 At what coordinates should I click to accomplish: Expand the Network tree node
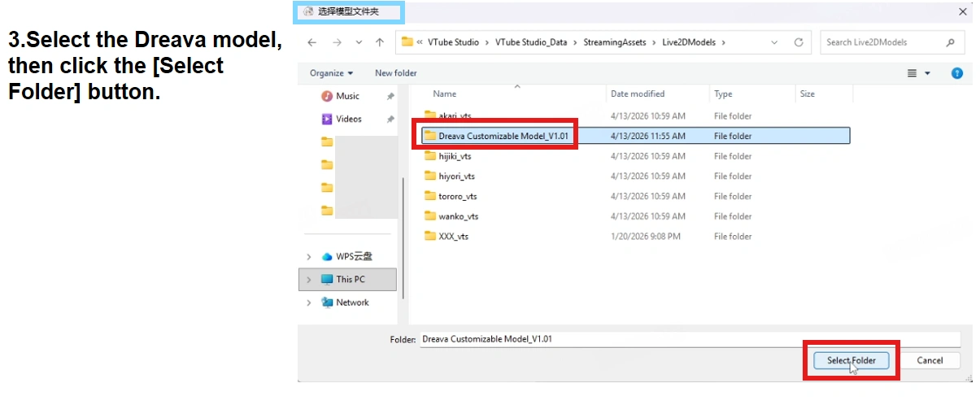pyautogui.click(x=309, y=303)
